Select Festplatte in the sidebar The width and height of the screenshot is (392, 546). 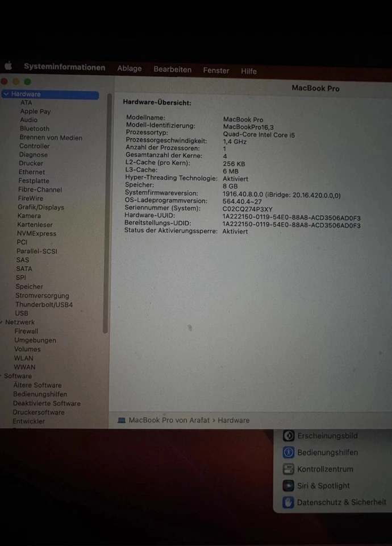[34, 181]
